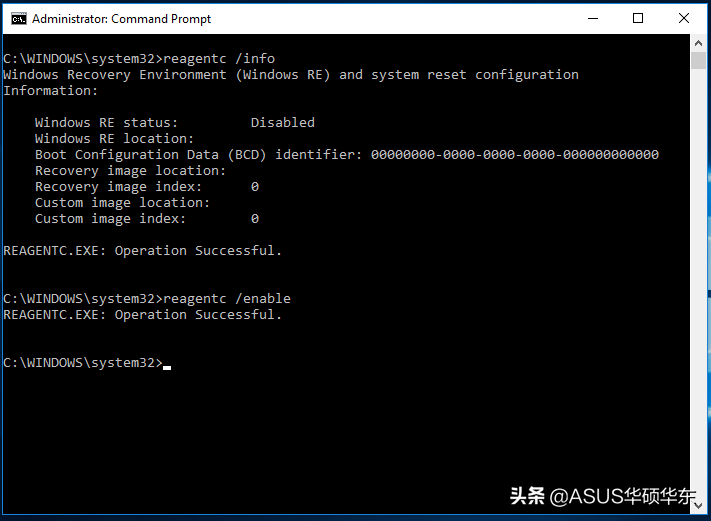Click the 'Custom image index' line
Viewport: 711px width, 521px height.
point(110,218)
